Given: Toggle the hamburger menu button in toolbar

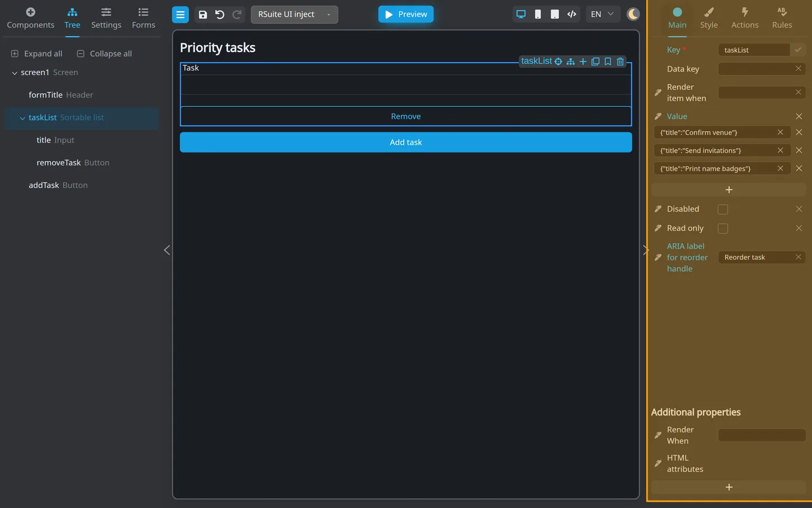Looking at the screenshot, I should (x=180, y=15).
